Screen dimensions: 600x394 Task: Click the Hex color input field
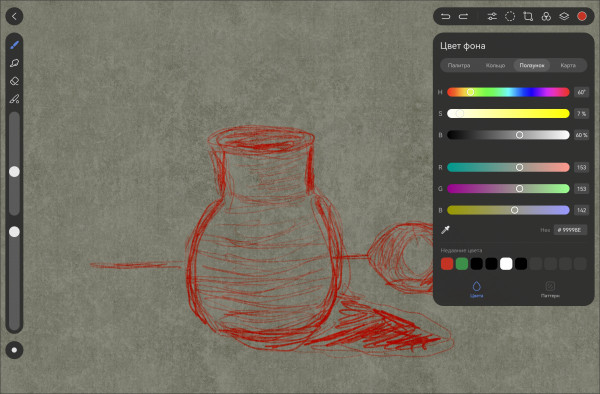click(x=570, y=230)
